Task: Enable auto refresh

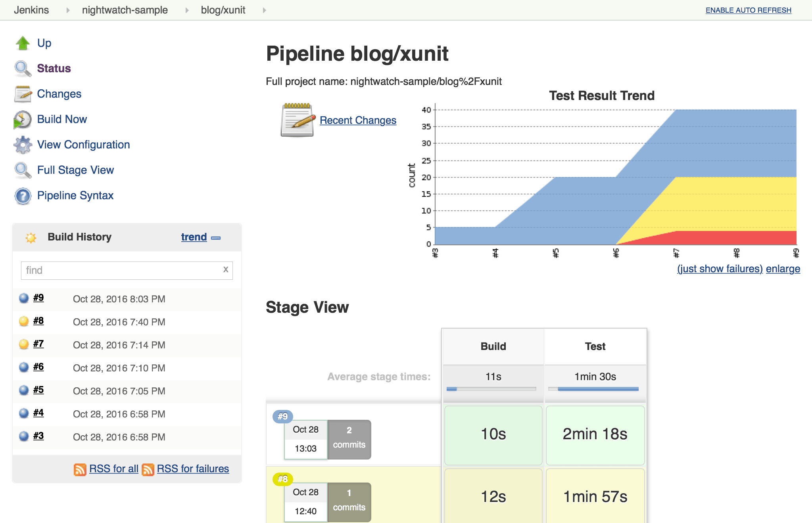Action: [x=748, y=10]
